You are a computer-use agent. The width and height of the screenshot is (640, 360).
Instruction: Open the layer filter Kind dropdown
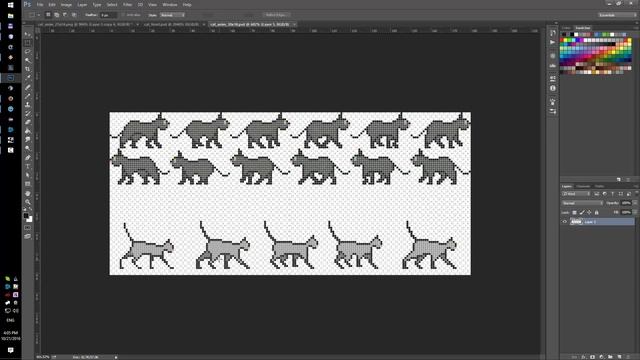coord(576,194)
